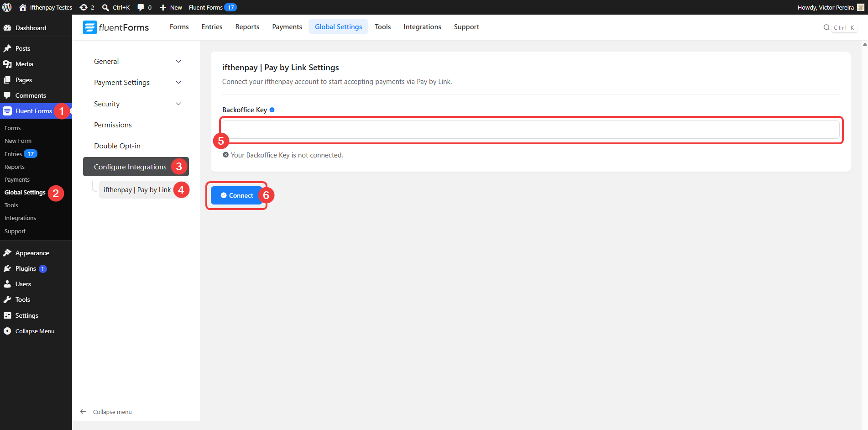Click the Media icon in sidebar
This screenshot has height=430, width=868.
[x=7, y=64]
